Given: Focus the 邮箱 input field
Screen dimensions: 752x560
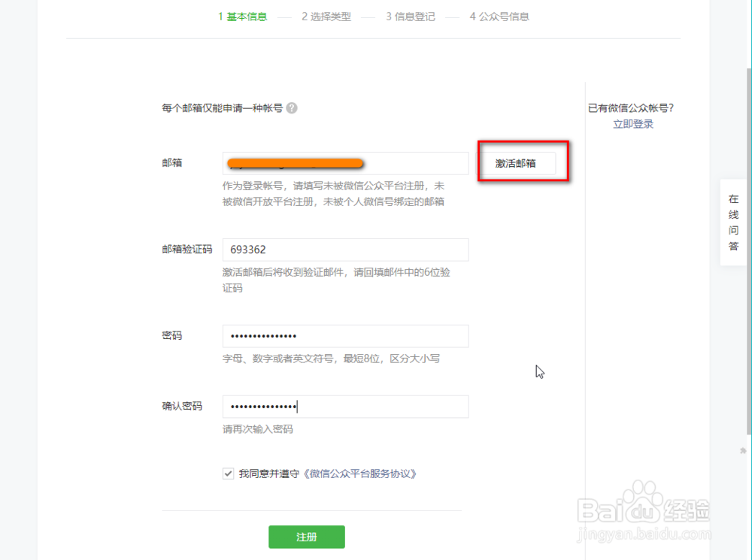Looking at the screenshot, I should point(345,164).
